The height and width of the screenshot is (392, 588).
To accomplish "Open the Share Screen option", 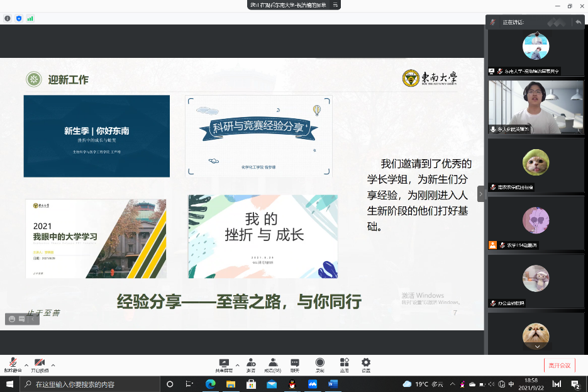I will pos(223,363).
